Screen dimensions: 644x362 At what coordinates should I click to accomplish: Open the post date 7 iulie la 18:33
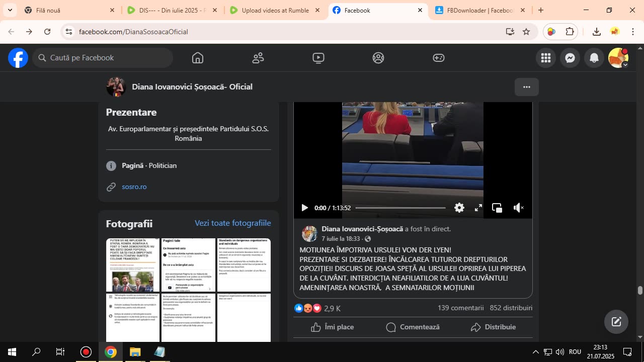point(341,239)
